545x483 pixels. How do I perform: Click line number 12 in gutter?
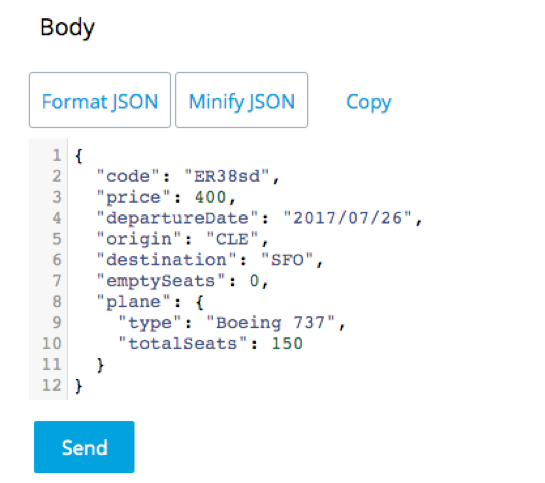(52, 385)
